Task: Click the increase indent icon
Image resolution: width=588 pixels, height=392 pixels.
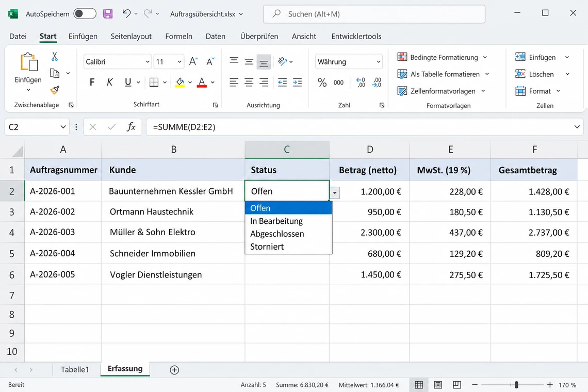Action: (298, 83)
